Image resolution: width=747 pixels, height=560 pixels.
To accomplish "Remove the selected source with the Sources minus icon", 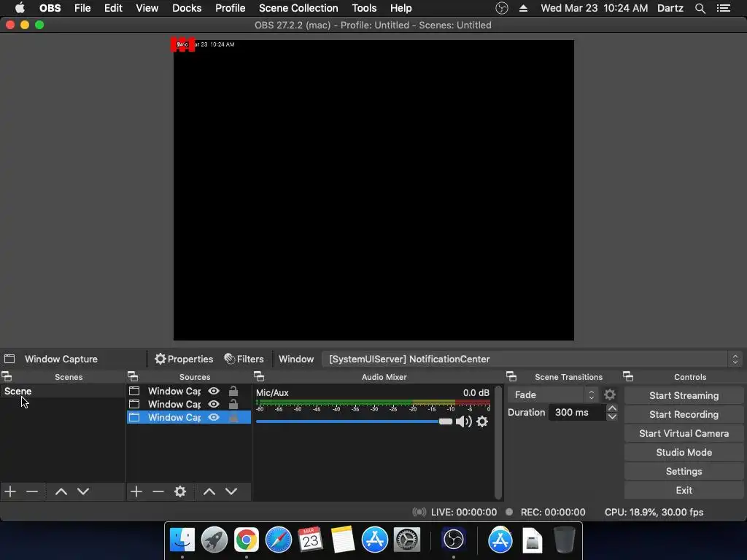I will pos(158,491).
